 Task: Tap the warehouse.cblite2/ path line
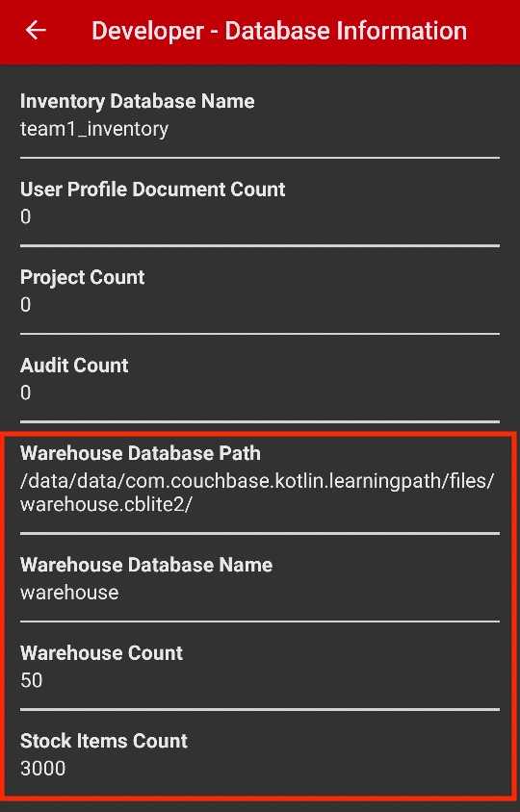[x=106, y=504]
